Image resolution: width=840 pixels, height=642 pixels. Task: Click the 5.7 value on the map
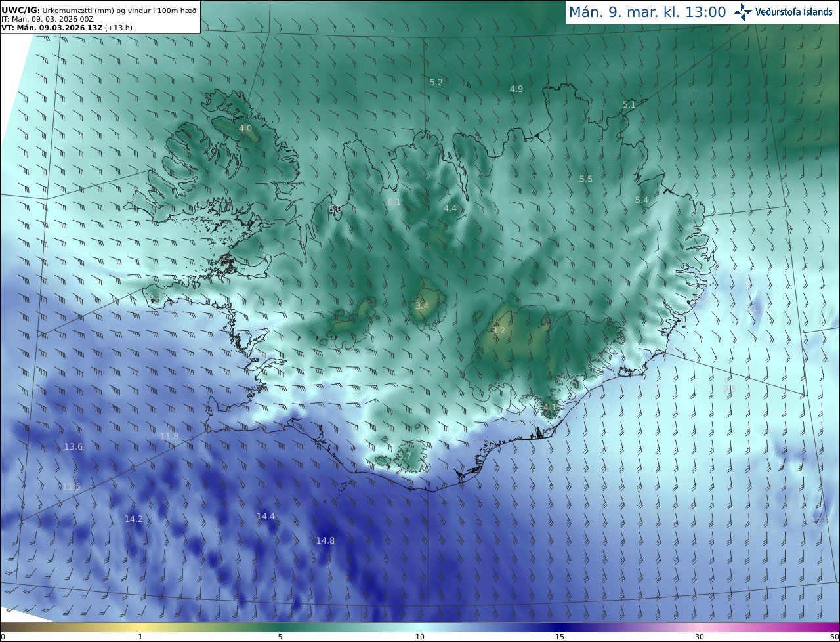(405, 456)
